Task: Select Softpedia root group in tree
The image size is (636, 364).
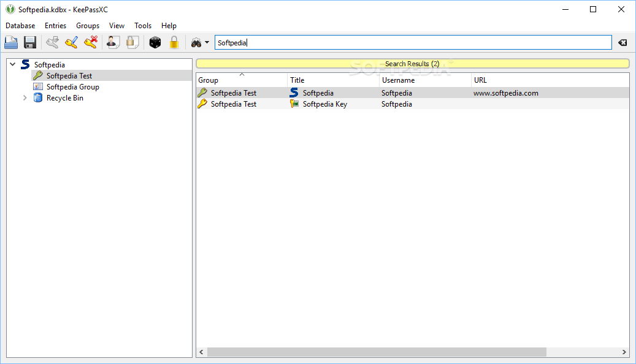Action: [50, 64]
